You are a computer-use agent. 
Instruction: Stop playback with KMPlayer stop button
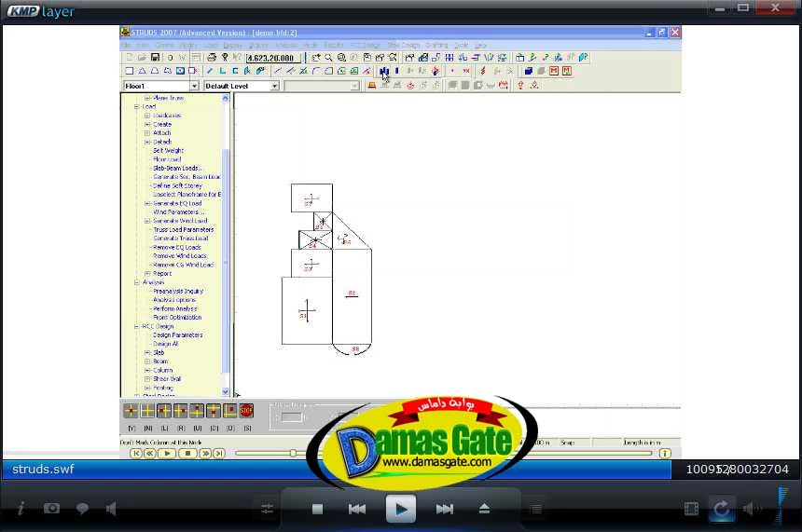coord(317,509)
